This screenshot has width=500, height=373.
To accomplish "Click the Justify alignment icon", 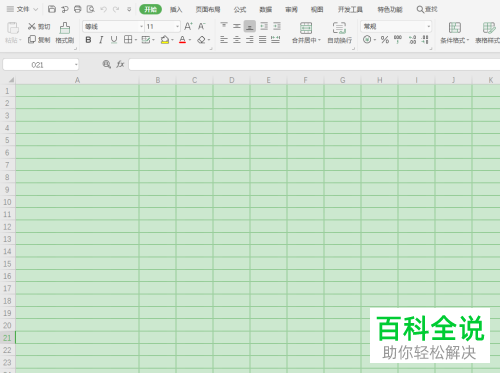I will click(263, 40).
